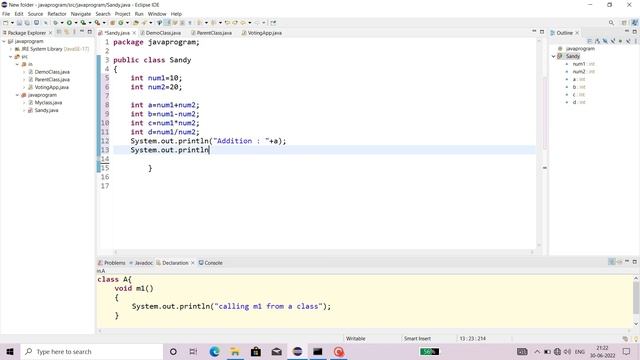Maximize the editor area
This screenshot has width=640, height=360.
542,31
